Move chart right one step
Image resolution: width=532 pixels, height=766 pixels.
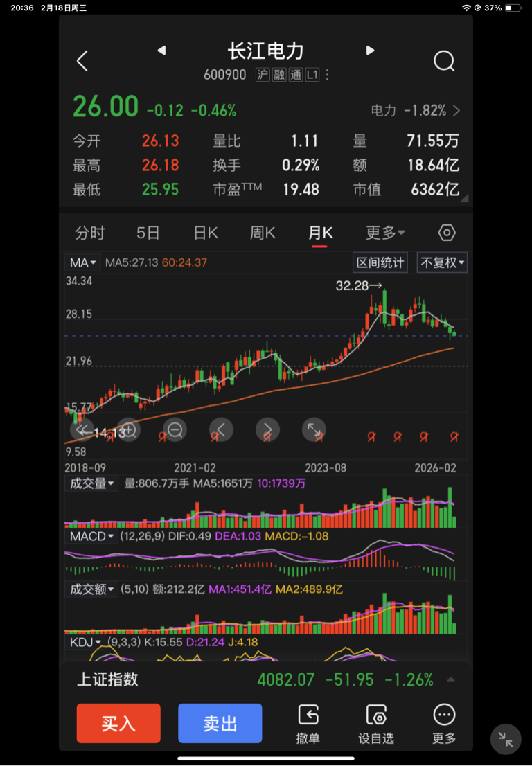(267, 430)
